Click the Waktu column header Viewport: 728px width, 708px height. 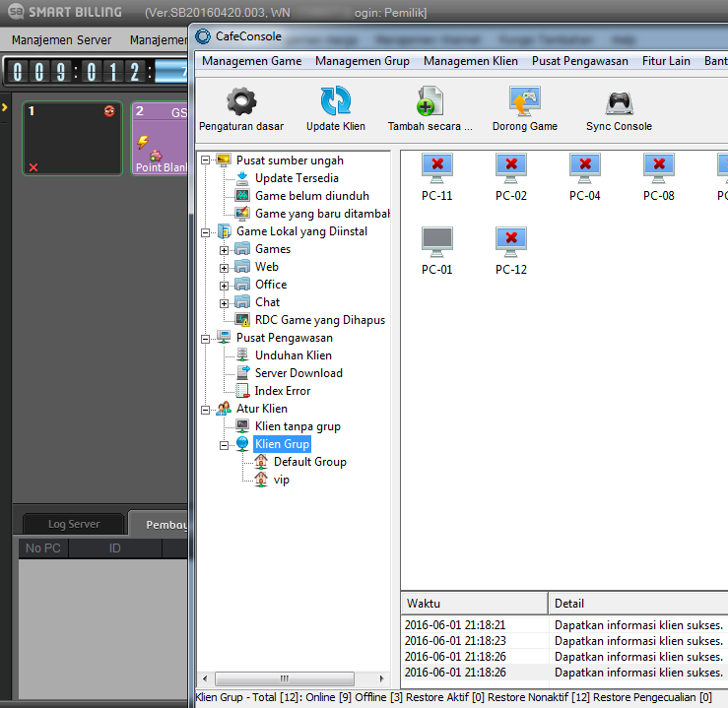[474, 604]
